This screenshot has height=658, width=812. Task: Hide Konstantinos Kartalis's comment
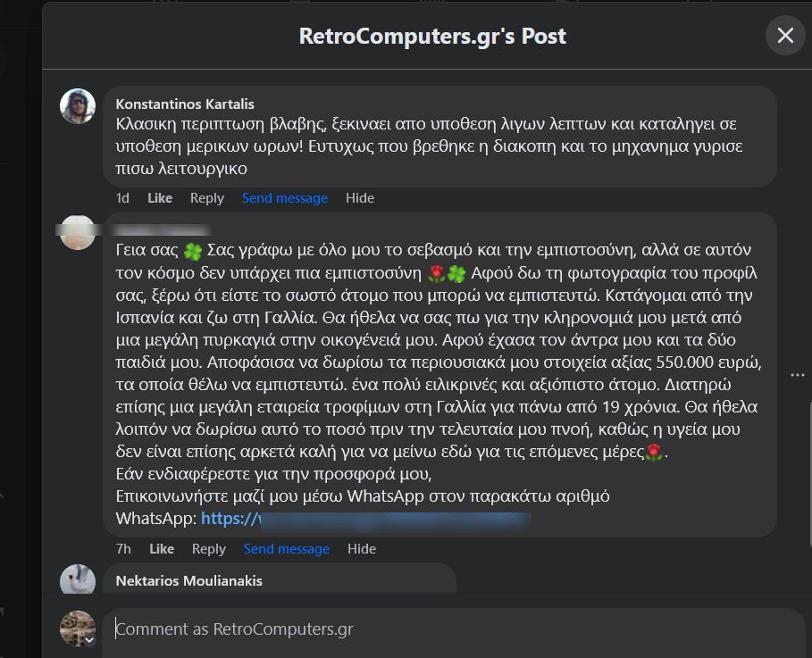[360, 198]
